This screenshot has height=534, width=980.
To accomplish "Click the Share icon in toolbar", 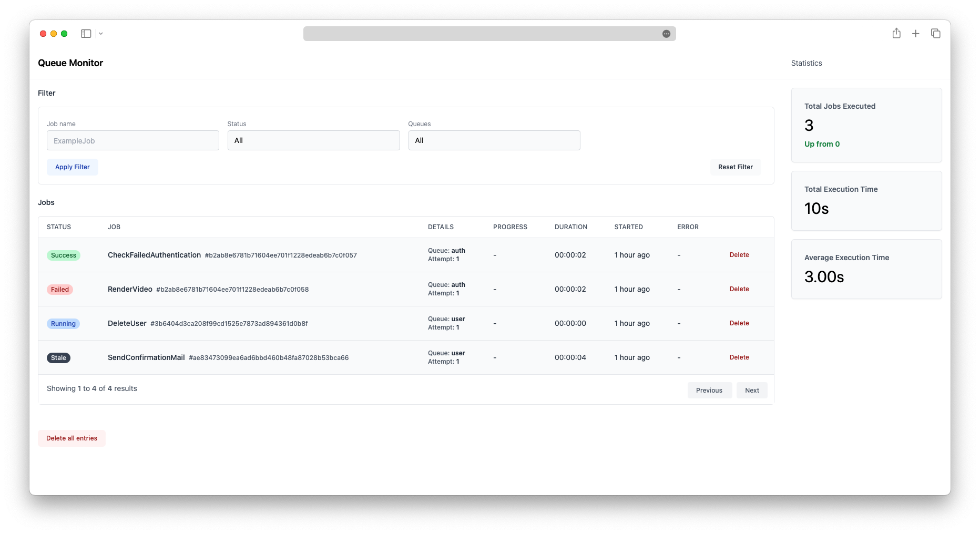I will pyautogui.click(x=896, y=34).
